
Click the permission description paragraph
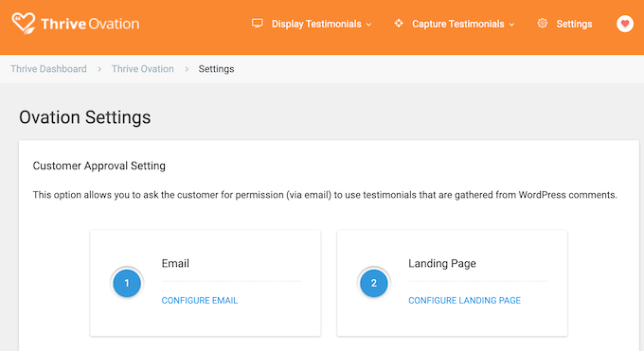click(x=325, y=195)
